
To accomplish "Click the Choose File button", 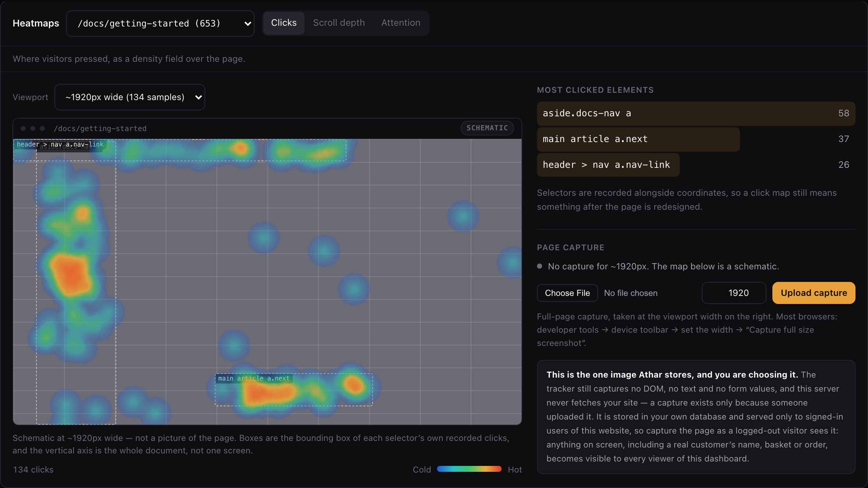I will click(567, 293).
